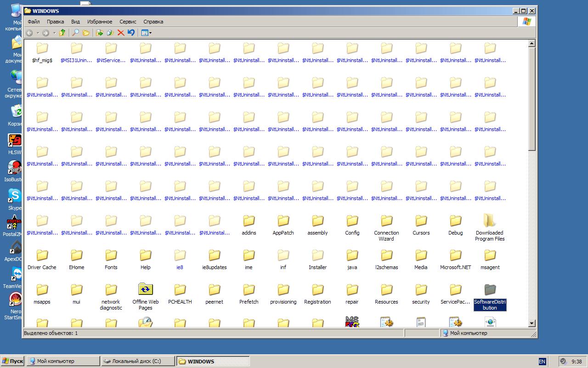The image size is (588, 368).
Task: Expand the Back button history arrow
Action: (x=38, y=33)
